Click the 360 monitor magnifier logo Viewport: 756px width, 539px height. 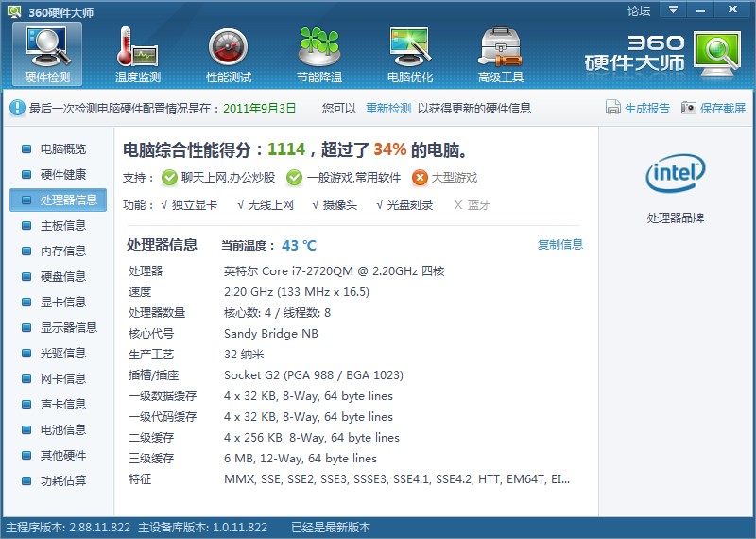717,54
